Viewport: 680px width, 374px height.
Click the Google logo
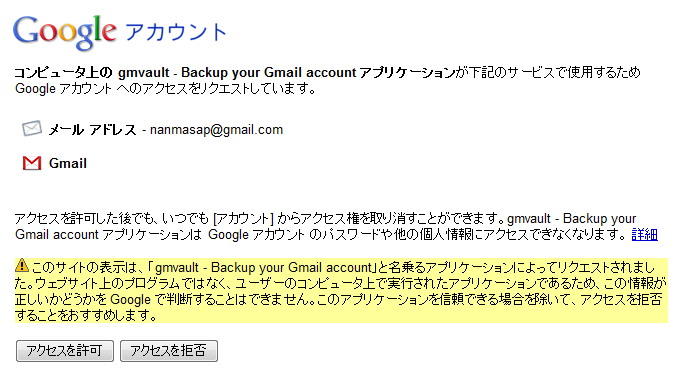click(65, 33)
